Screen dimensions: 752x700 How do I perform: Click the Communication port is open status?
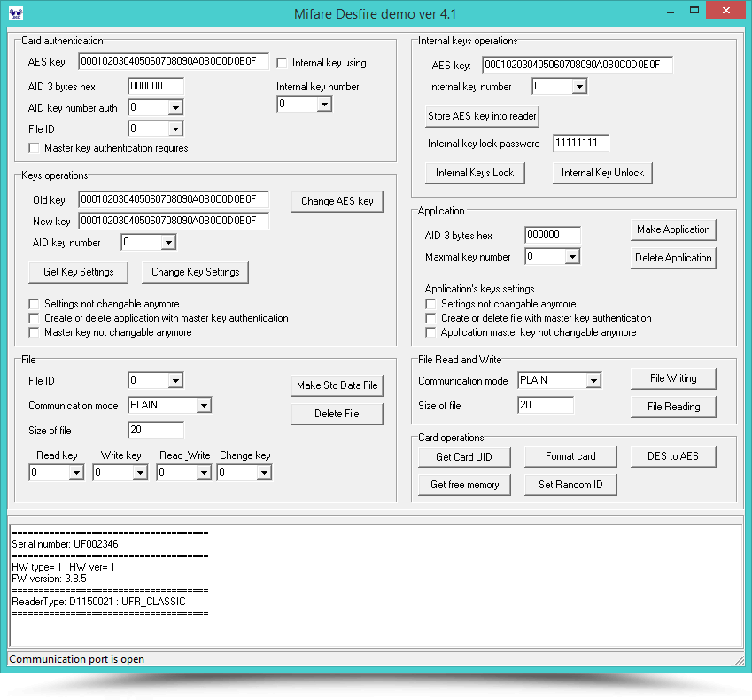[77, 659]
